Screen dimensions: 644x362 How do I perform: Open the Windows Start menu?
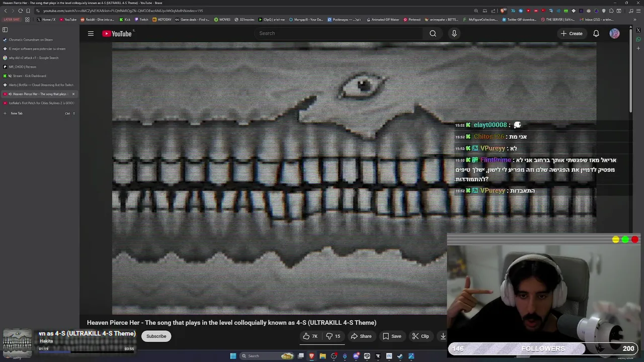[233, 356]
